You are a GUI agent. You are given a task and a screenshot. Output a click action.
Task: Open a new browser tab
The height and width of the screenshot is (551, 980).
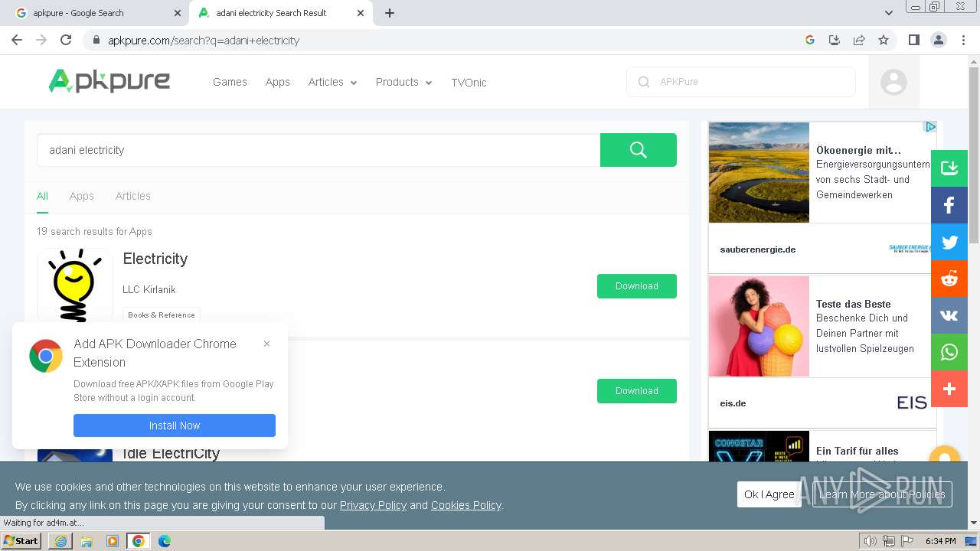(390, 13)
